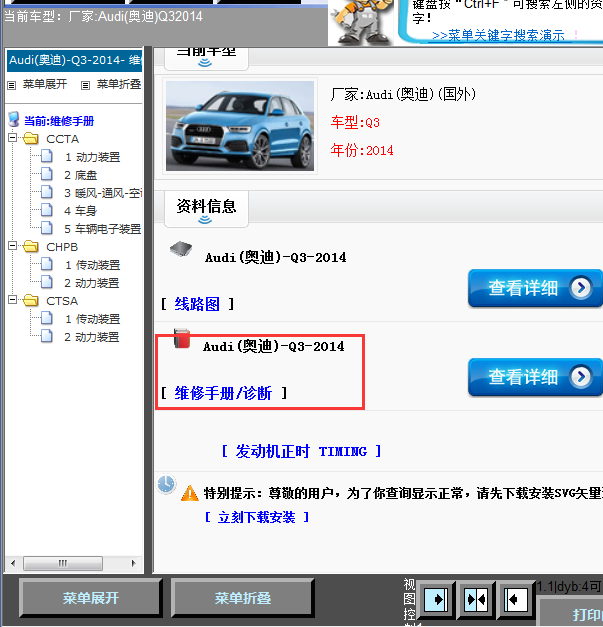
Task: Click the blue clock icon
Action: [166, 485]
